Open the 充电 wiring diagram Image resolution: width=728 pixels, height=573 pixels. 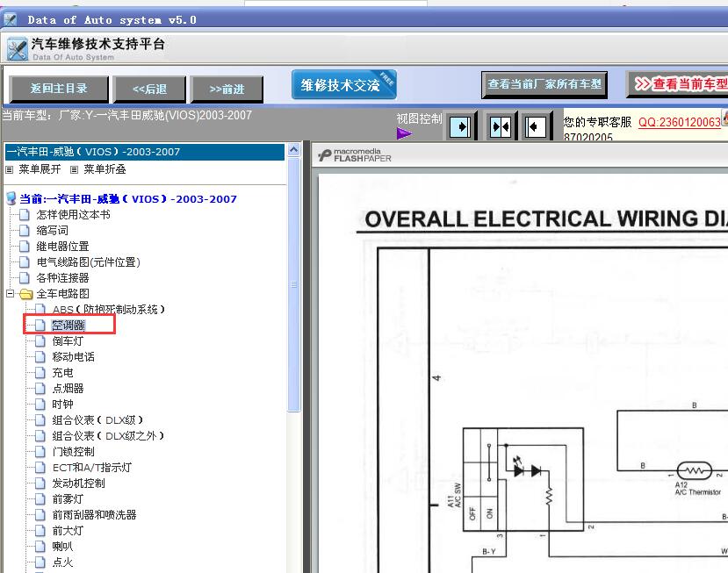click(x=62, y=373)
